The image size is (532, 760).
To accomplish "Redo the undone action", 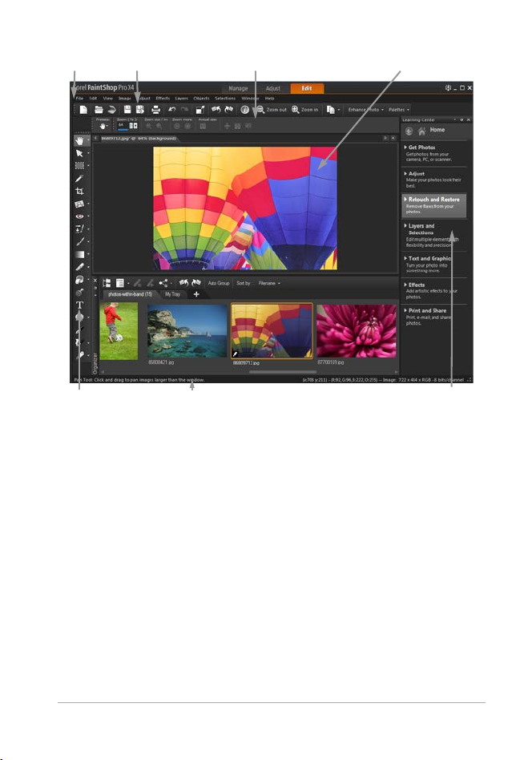I will click(184, 110).
